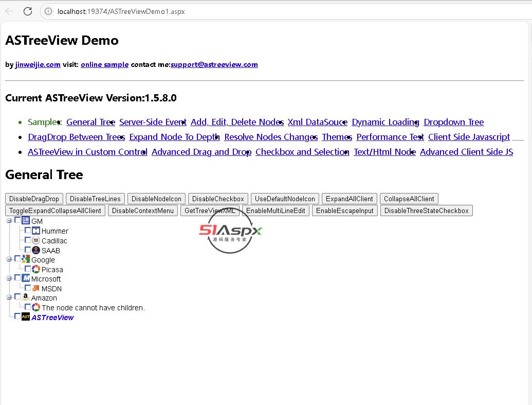Click the site info icon in address bar

48,11
